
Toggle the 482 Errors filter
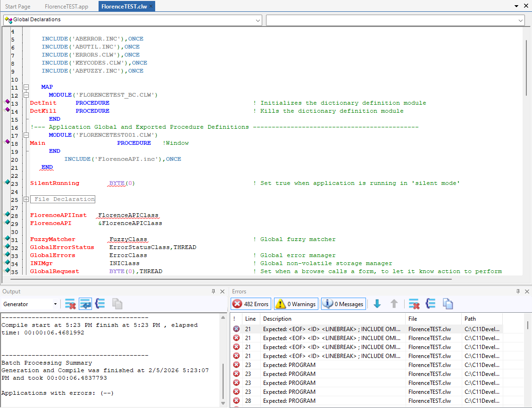click(251, 304)
